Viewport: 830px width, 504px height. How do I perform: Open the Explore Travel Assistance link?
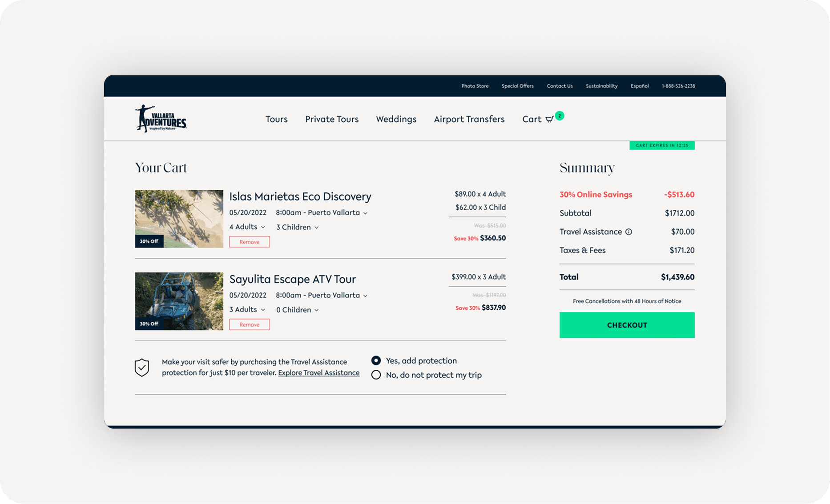(318, 372)
